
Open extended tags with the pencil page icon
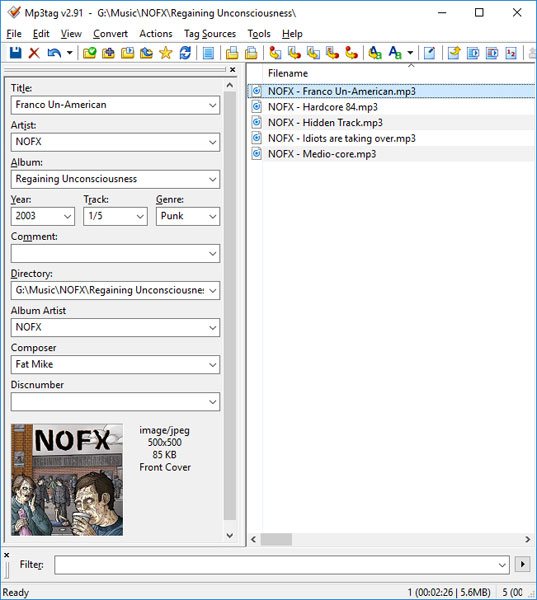click(x=429, y=53)
